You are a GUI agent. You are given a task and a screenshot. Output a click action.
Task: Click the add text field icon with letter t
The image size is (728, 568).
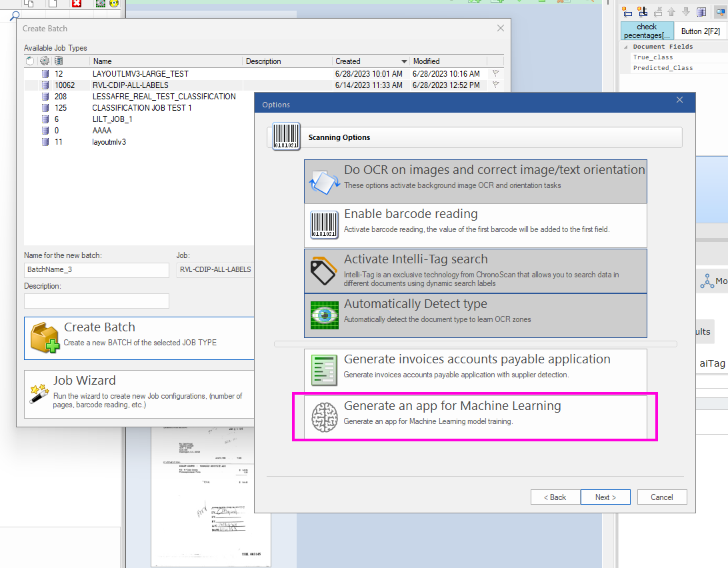(643, 12)
